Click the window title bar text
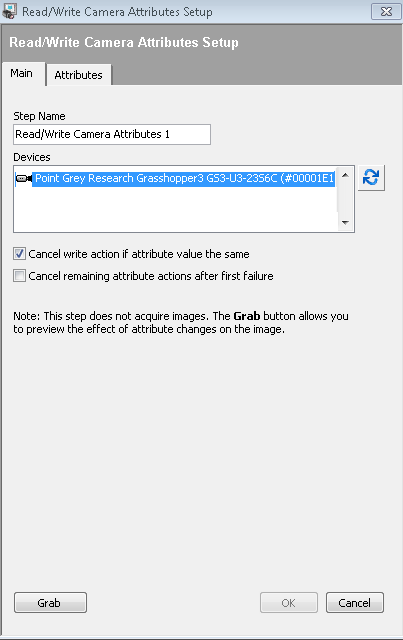This screenshot has height=640, width=403. (117, 12)
